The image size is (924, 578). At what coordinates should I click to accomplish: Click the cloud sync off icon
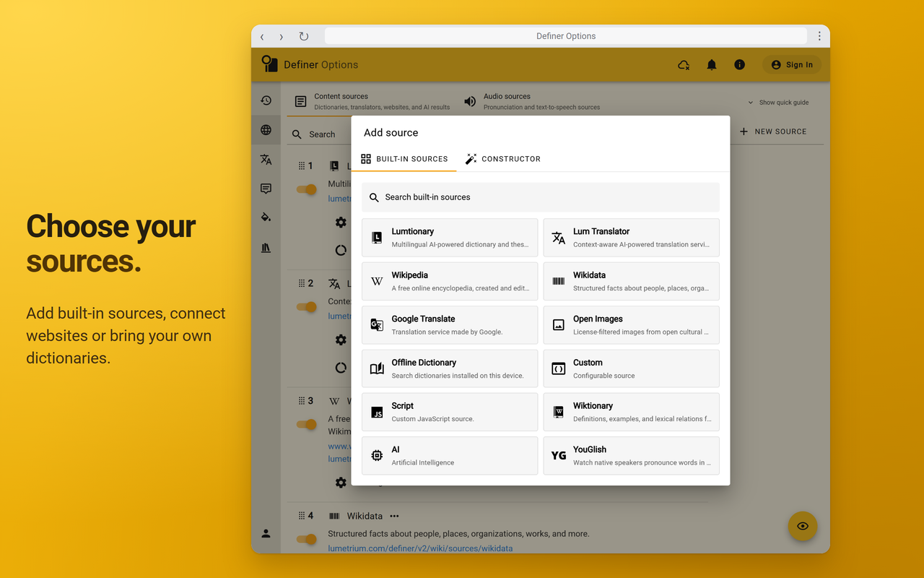coord(684,64)
